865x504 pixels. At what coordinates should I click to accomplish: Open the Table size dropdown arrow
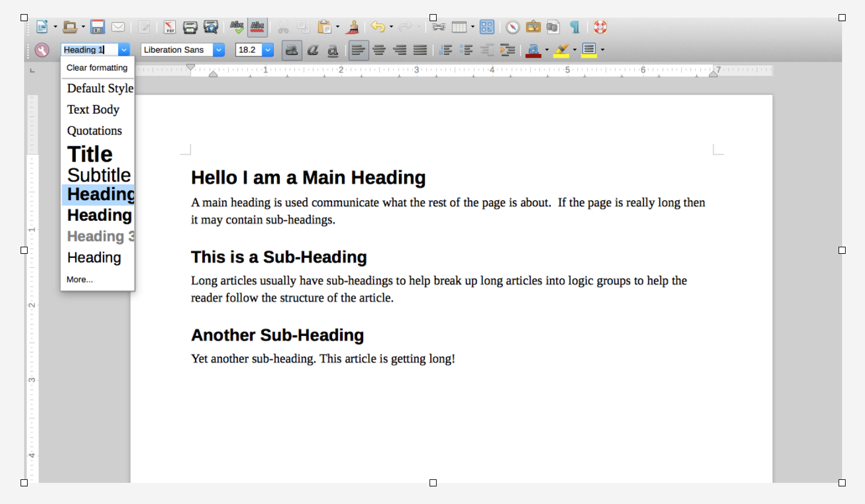click(x=472, y=27)
